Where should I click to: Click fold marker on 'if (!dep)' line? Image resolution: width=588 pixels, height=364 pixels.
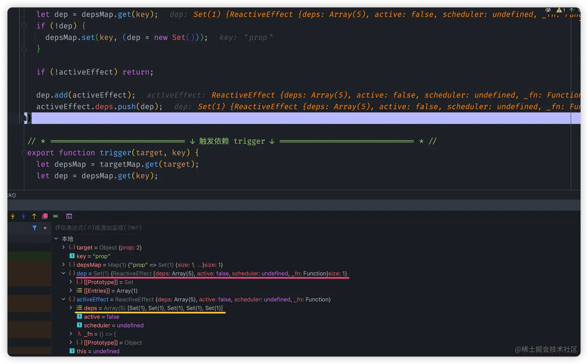24,26
